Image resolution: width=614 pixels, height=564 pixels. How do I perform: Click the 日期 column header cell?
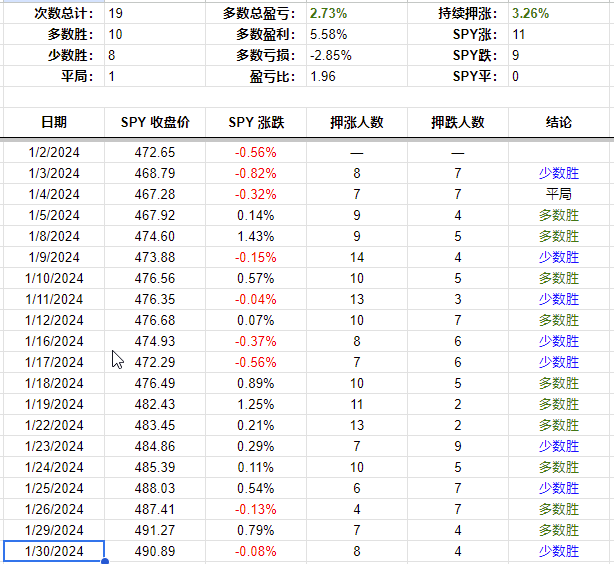54,122
